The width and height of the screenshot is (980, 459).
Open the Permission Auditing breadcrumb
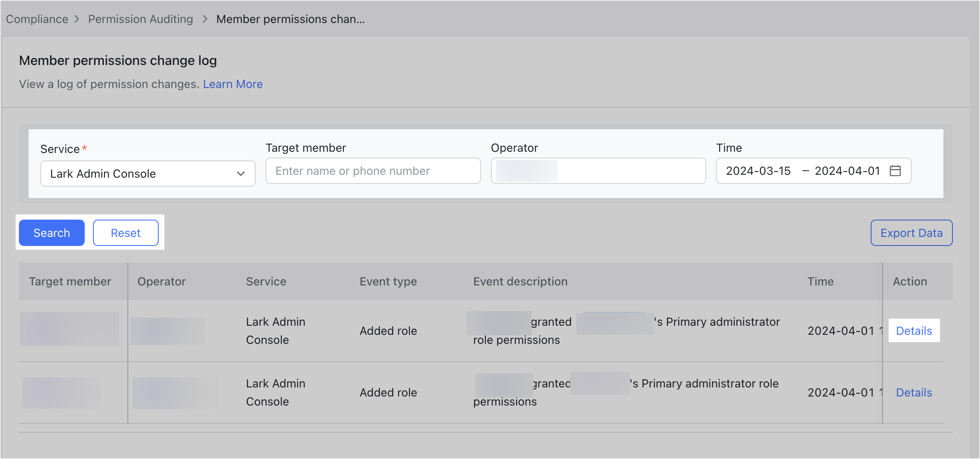140,19
